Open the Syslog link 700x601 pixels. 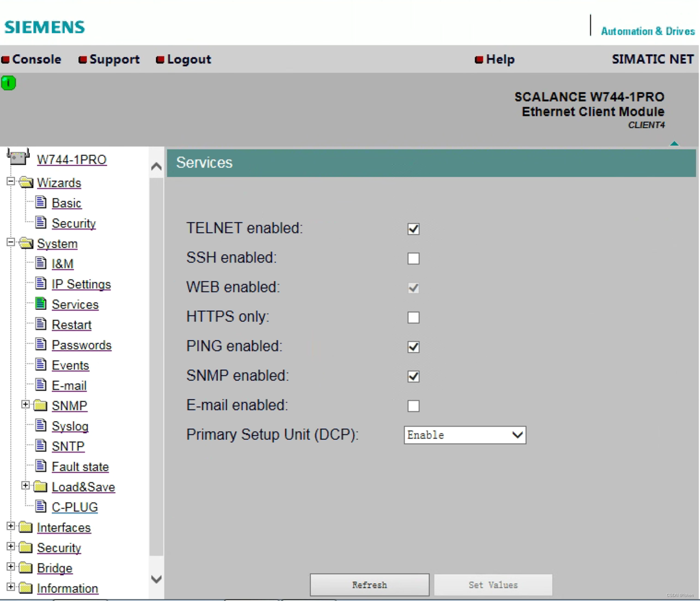click(x=70, y=426)
